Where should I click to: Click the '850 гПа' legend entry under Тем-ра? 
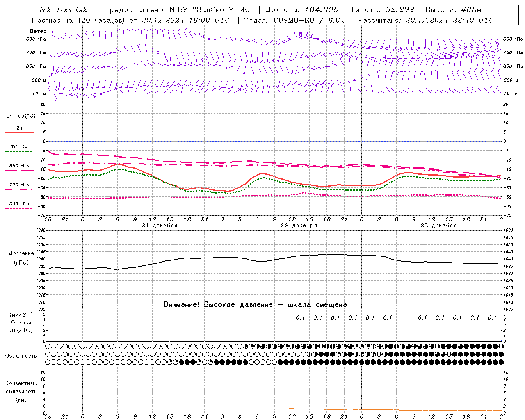click(19, 166)
